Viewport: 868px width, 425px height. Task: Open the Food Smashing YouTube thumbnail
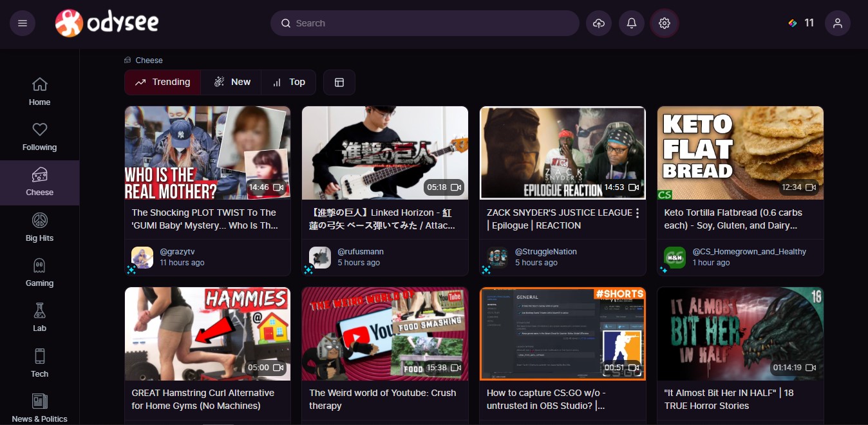[385, 334]
